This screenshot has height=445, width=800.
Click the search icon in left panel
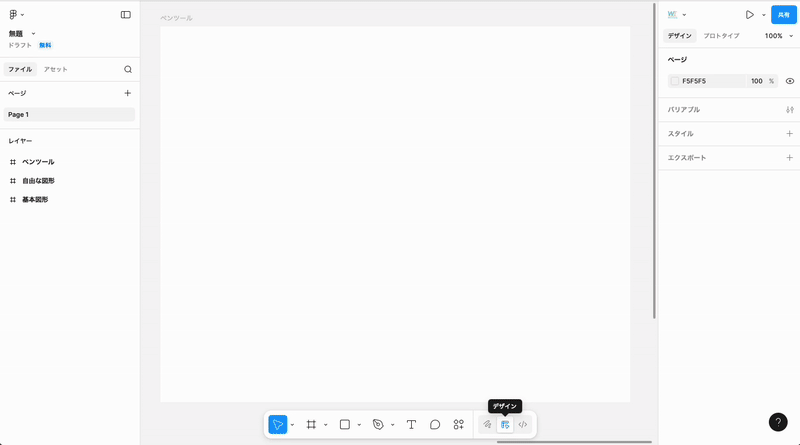click(x=128, y=70)
